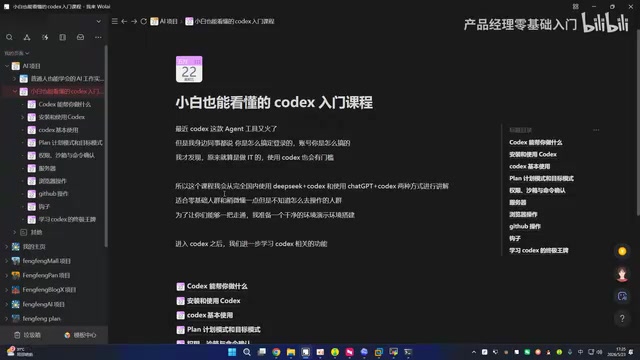Image resolution: width=640 pixels, height=360 pixels.
Task: Jump to 学习 codex 的终极王牌 in outline
Action: point(539,251)
